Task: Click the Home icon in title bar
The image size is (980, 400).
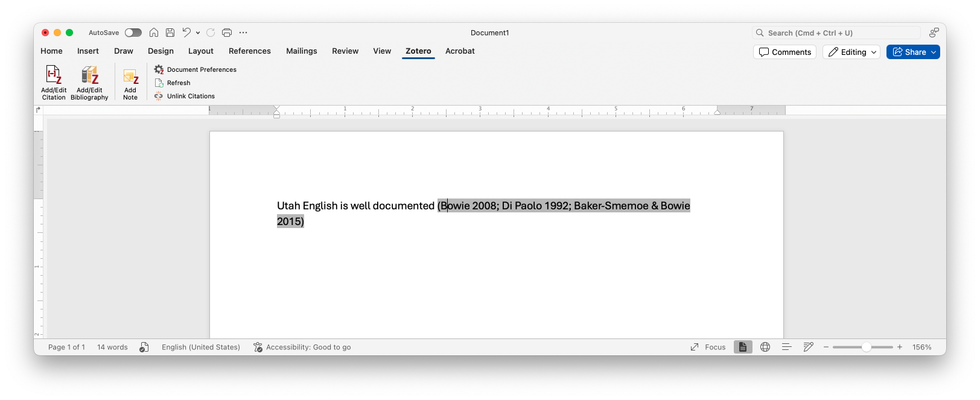Action: click(154, 33)
